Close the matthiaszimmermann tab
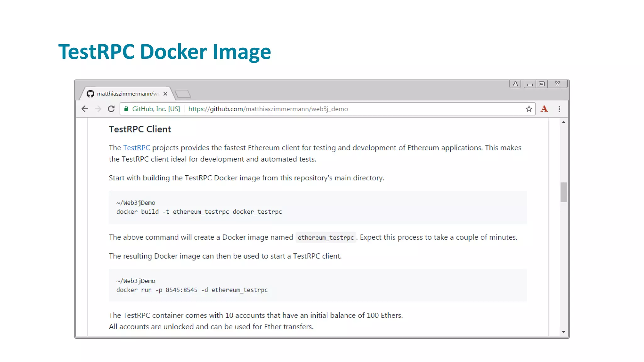644x362 pixels. coord(165,94)
